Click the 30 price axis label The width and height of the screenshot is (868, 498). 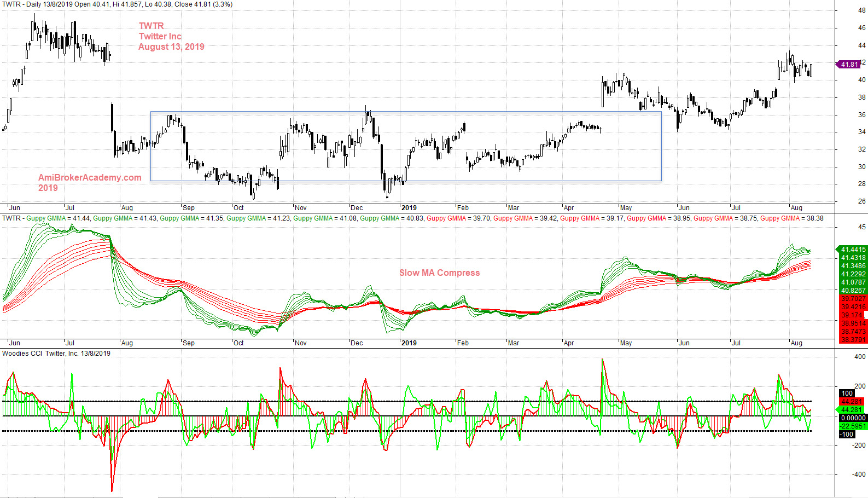click(x=861, y=167)
